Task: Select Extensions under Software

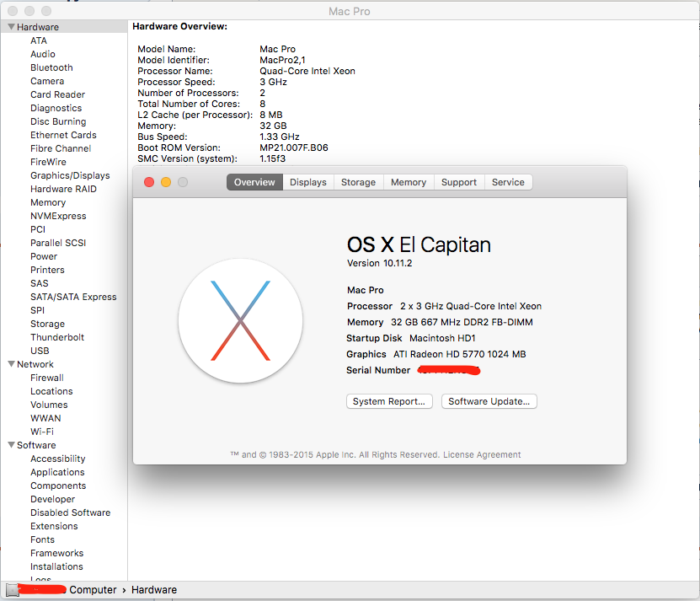Action: [54, 526]
